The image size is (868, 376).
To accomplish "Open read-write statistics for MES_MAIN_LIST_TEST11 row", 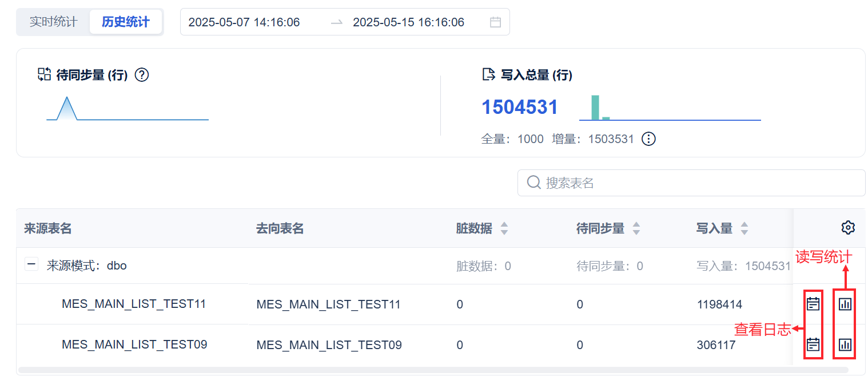I will click(x=845, y=303).
